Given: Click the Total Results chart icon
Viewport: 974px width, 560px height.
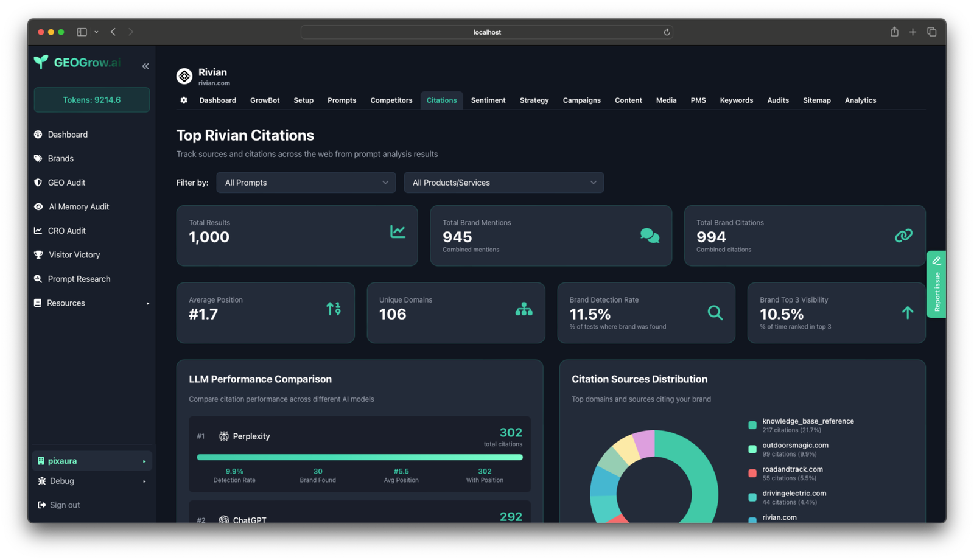Looking at the screenshot, I should [x=398, y=231].
